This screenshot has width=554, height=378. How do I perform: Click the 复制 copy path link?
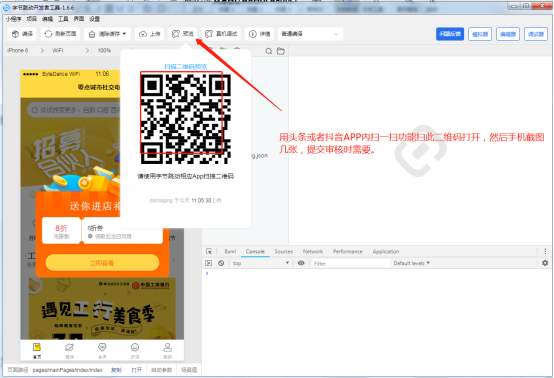pos(116,370)
